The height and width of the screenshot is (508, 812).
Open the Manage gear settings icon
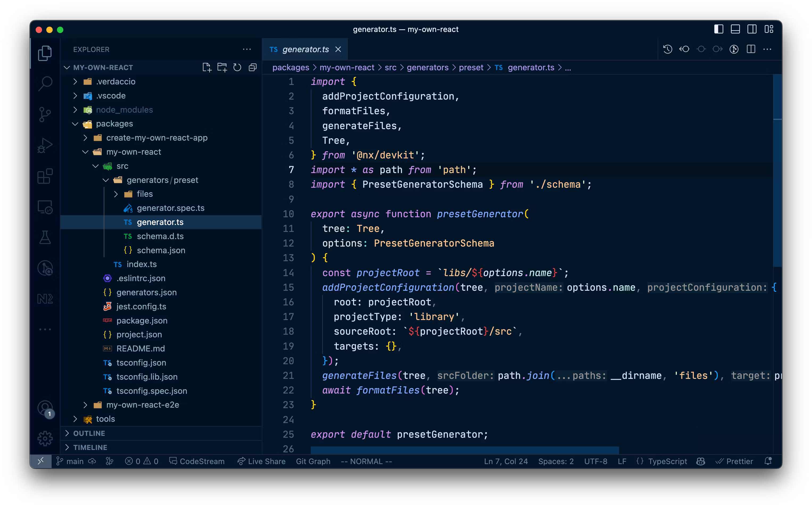45,439
